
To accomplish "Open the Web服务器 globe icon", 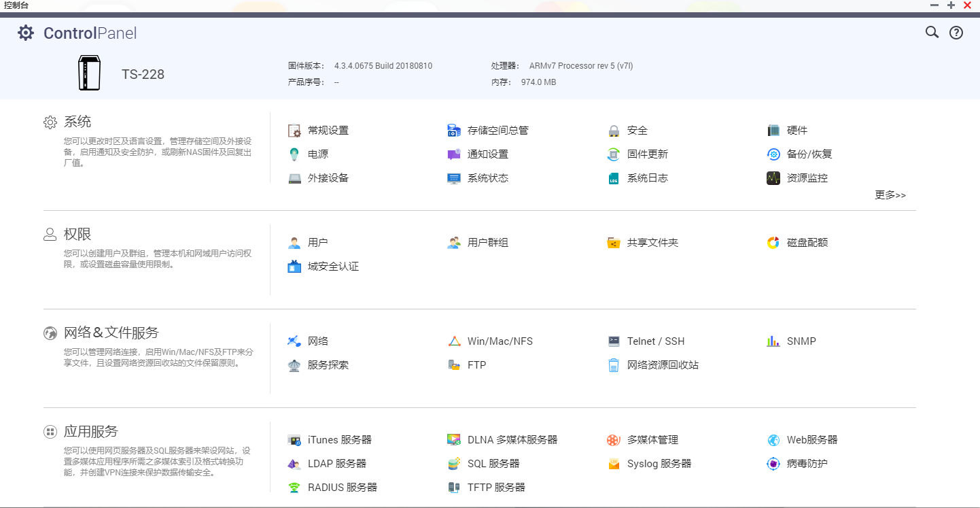I will tap(773, 440).
